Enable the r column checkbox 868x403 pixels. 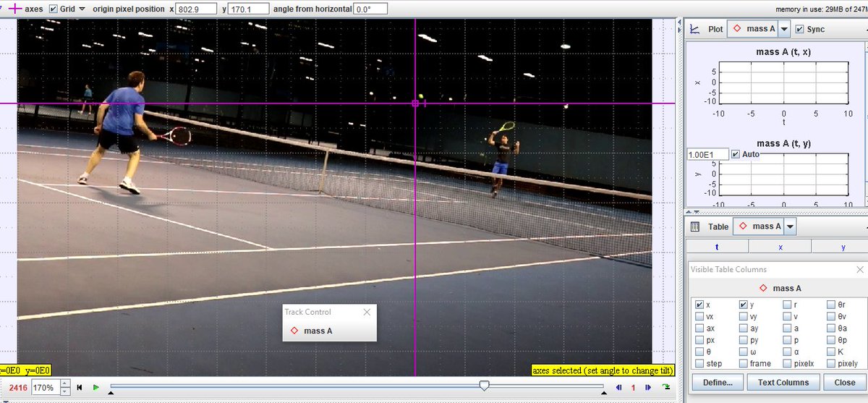(787, 305)
